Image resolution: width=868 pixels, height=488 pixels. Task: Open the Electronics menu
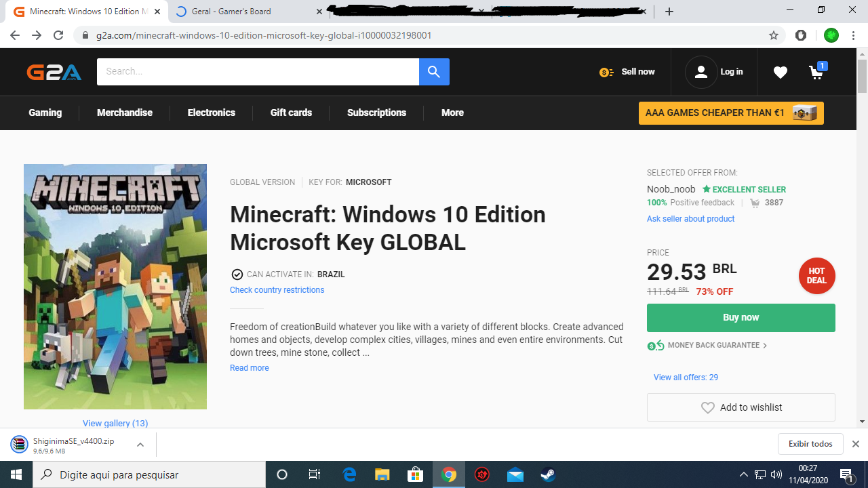point(212,113)
